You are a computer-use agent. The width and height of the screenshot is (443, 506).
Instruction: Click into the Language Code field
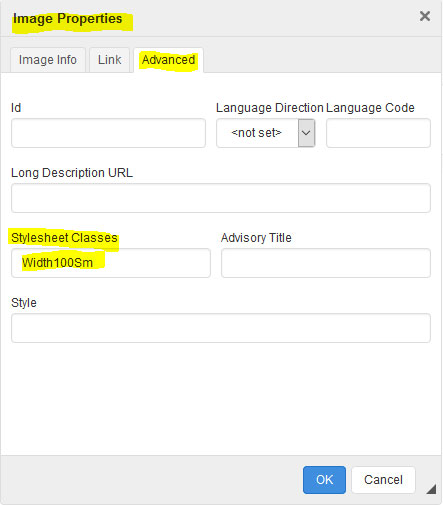pyautogui.click(x=378, y=133)
